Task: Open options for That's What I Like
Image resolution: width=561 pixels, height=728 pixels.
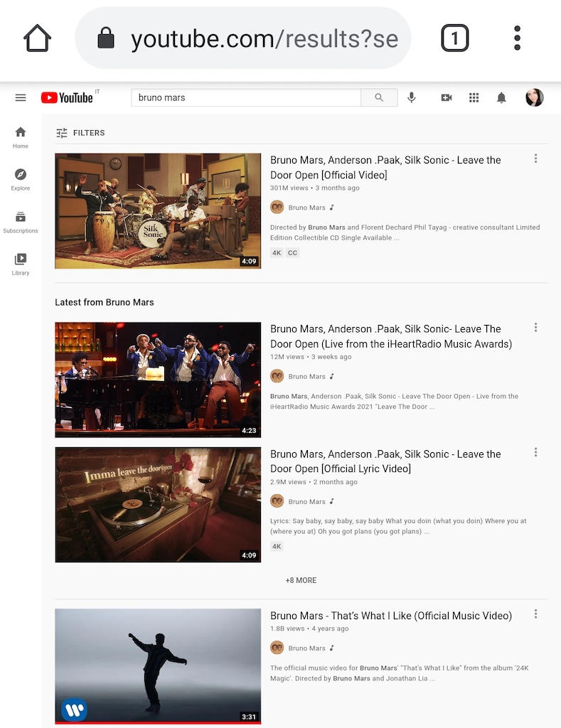Action: click(535, 614)
